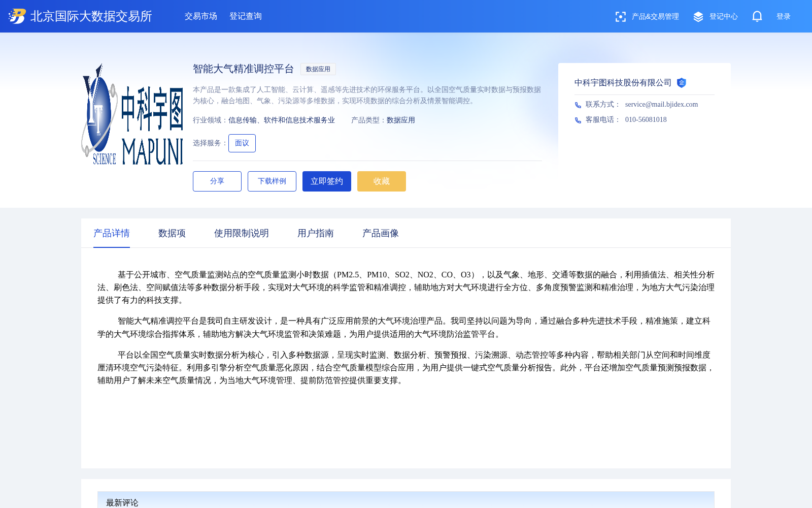The width and height of the screenshot is (812, 508).
Task: Click the phone icon beside 客服电话
Action: (x=578, y=120)
